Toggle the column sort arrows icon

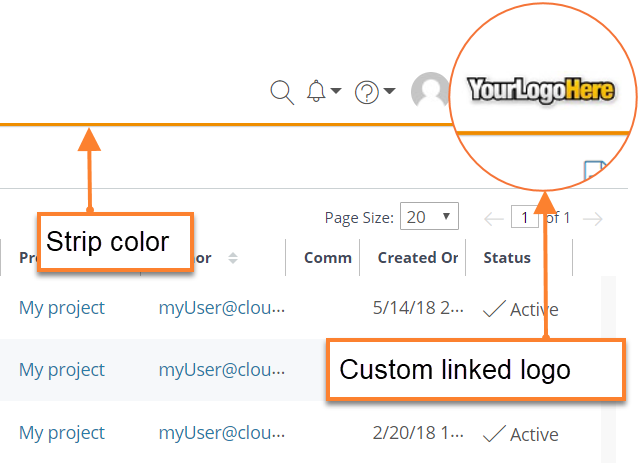click(233, 258)
